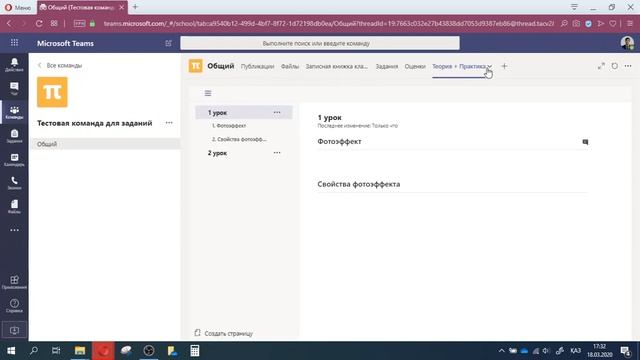Open the Записная книжка класса tab

tap(337, 67)
